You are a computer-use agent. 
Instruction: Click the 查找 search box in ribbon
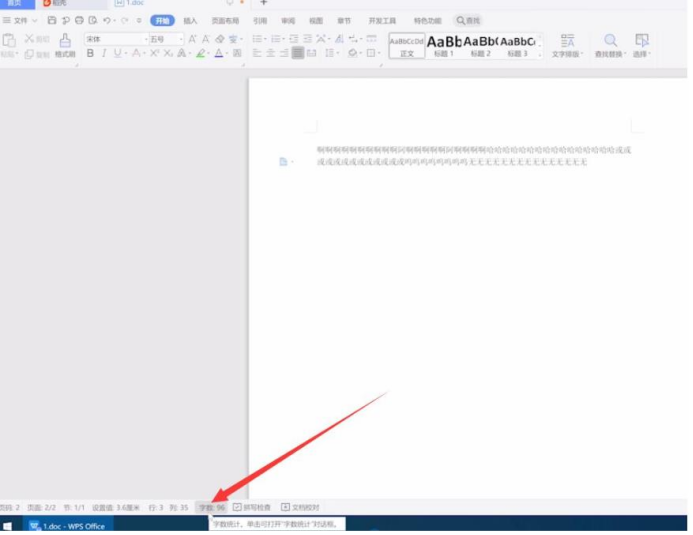468,20
